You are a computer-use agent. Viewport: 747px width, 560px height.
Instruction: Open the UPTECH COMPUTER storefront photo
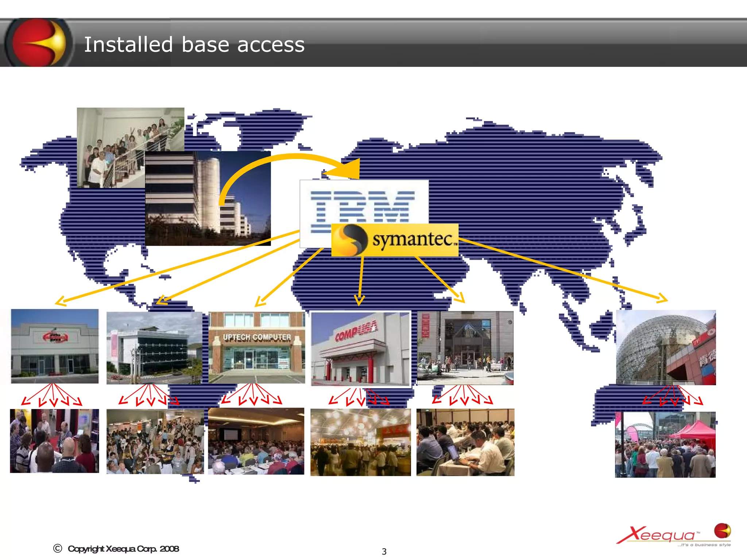point(256,347)
